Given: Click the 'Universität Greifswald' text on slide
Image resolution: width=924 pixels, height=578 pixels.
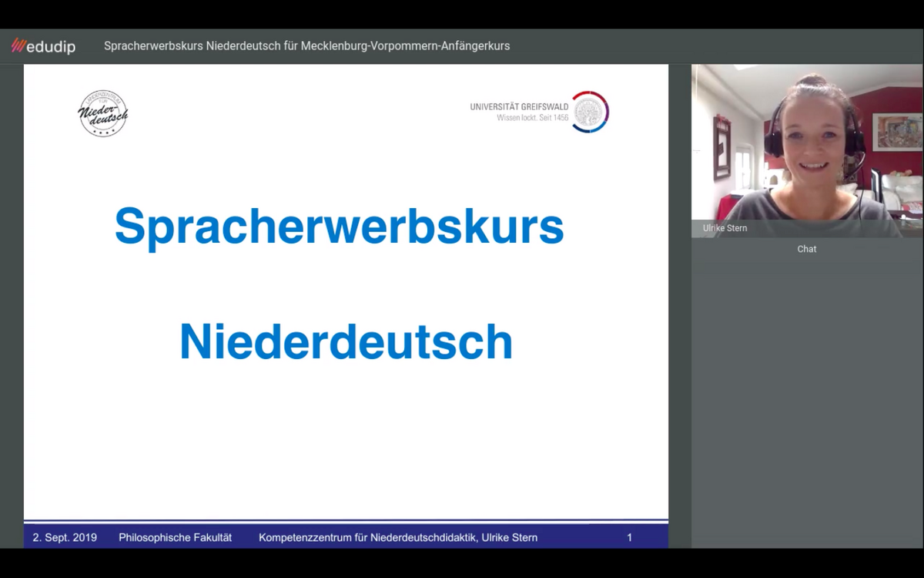Looking at the screenshot, I should 519,106.
